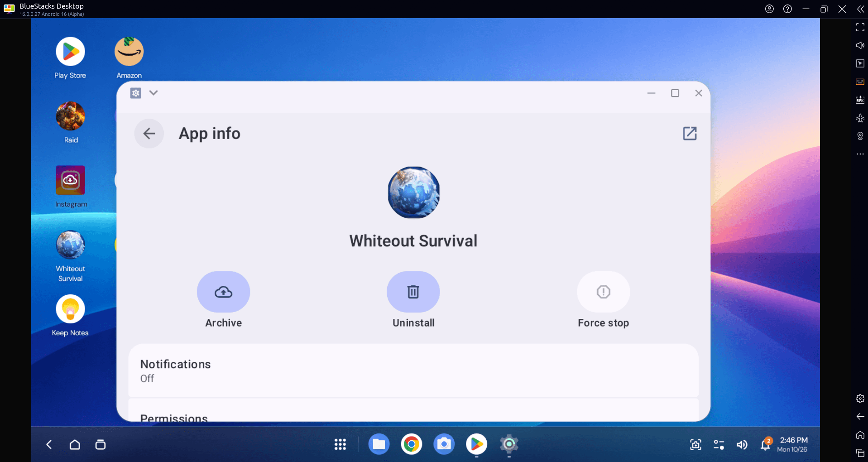Viewport: 868px width, 462px height.
Task: Tap the Android recents navigation button
Action: 101,445
